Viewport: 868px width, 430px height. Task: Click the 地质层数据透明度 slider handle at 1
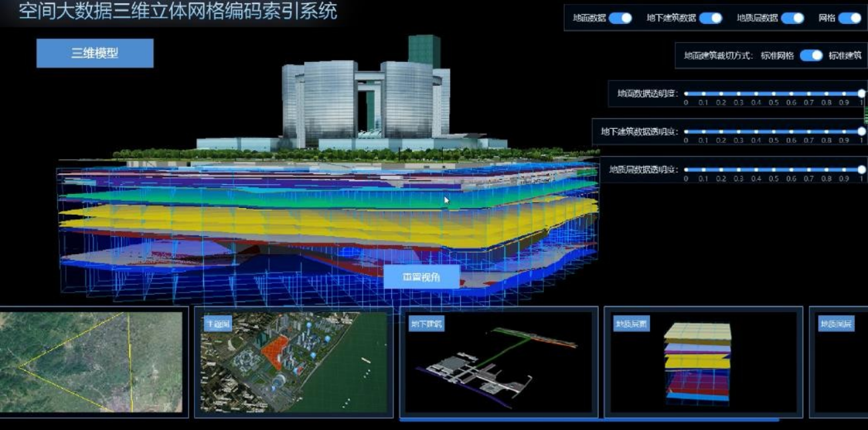(x=861, y=170)
